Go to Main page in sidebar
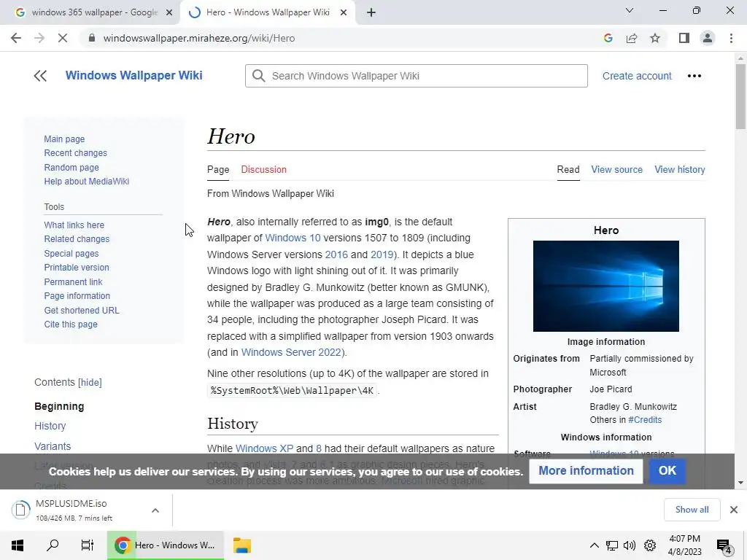This screenshot has width=747, height=560. [64, 139]
